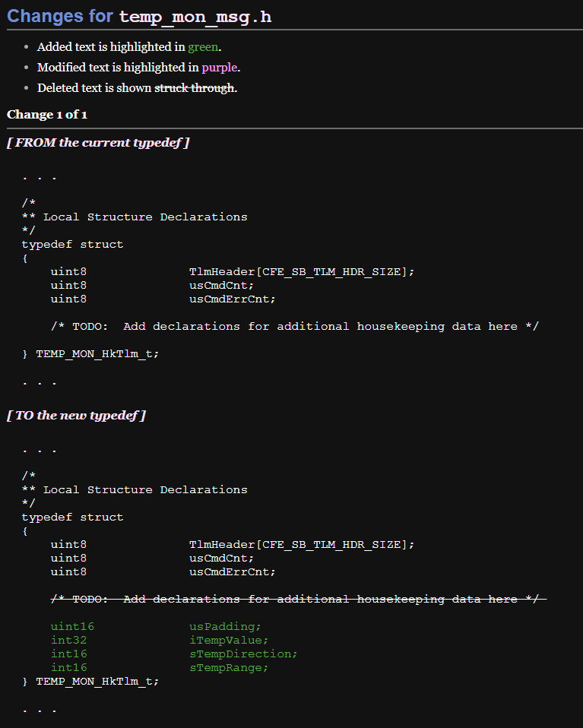
Task: Click the added "usPadding;" field name
Action: tap(225, 626)
